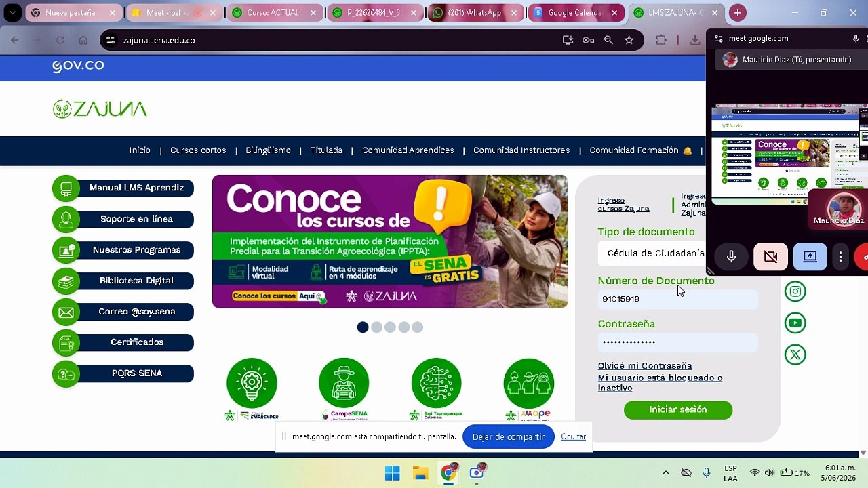This screenshot has height=488, width=868.
Task: Open the browser extensions puzzle icon
Action: click(x=660, y=41)
